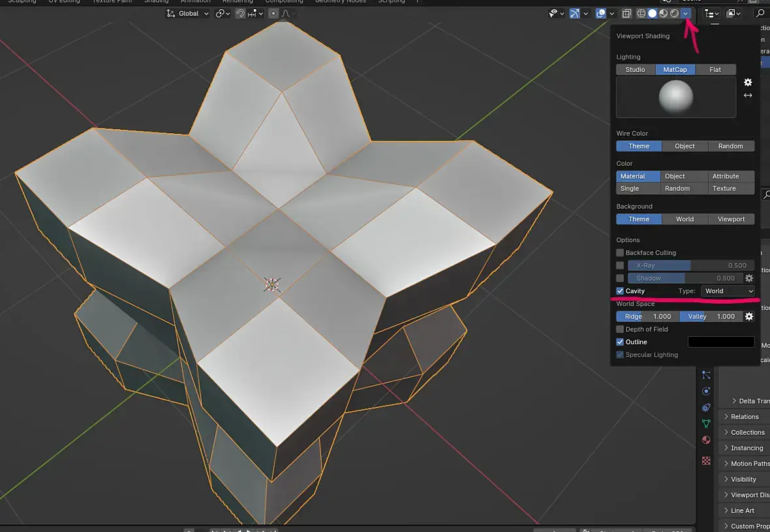
Task: Expand the Visibility panel
Action: (744, 479)
